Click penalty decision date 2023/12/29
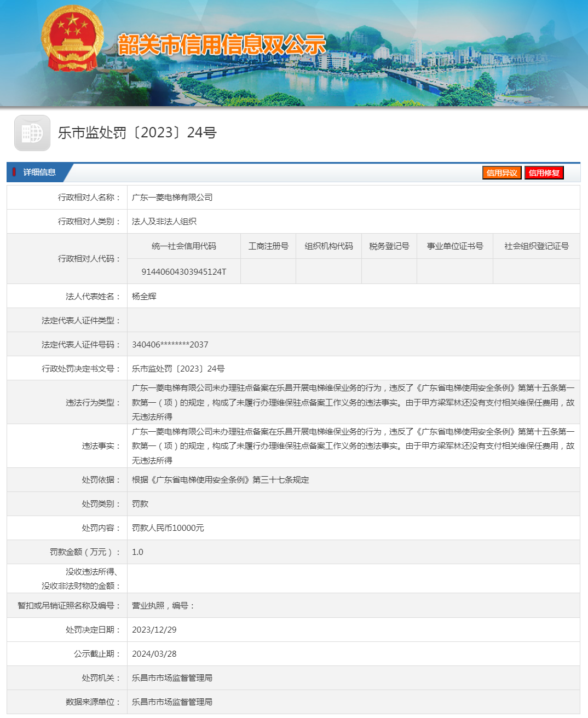The width and height of the screenshot is (588, 718). tap(154, 630)
